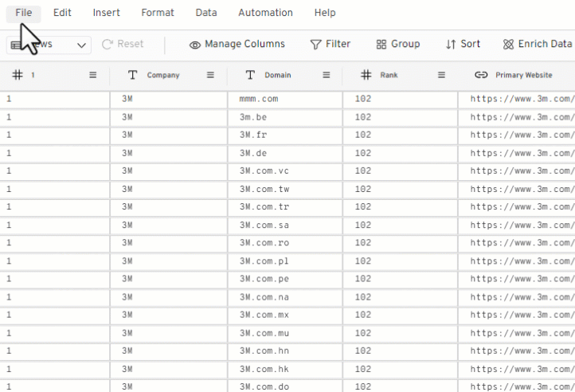
Task: Open Primary Website link in 3M.de row
Action: tap(522, 154)
